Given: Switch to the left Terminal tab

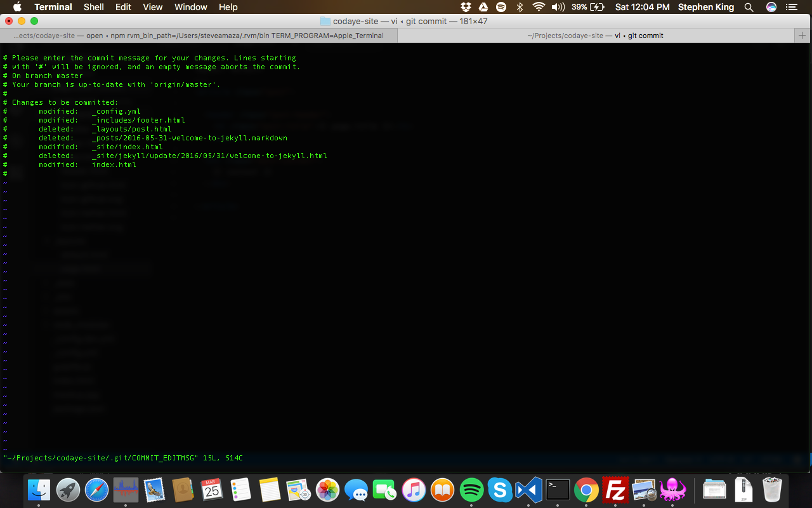Looking at the screenshot, I should pyautogui.click(x=199, y=36).
